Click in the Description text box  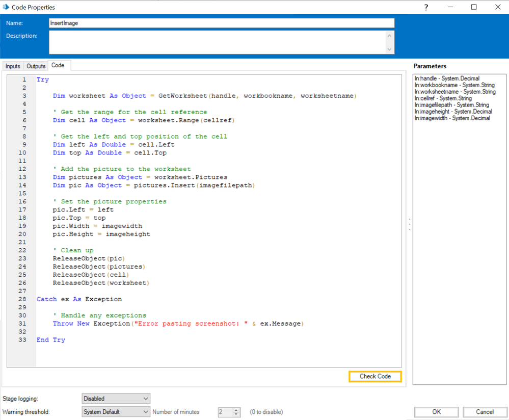pos(217,42)
